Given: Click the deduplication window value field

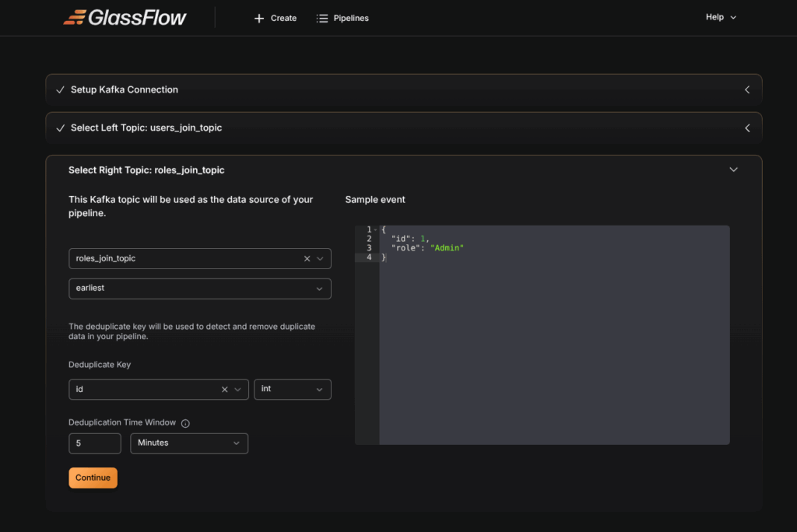Looking at the screenshot, I should 94,443.
